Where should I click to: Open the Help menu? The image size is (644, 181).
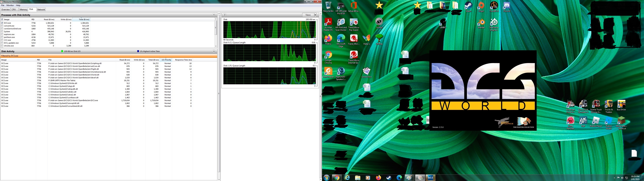[x=18, y=5]
